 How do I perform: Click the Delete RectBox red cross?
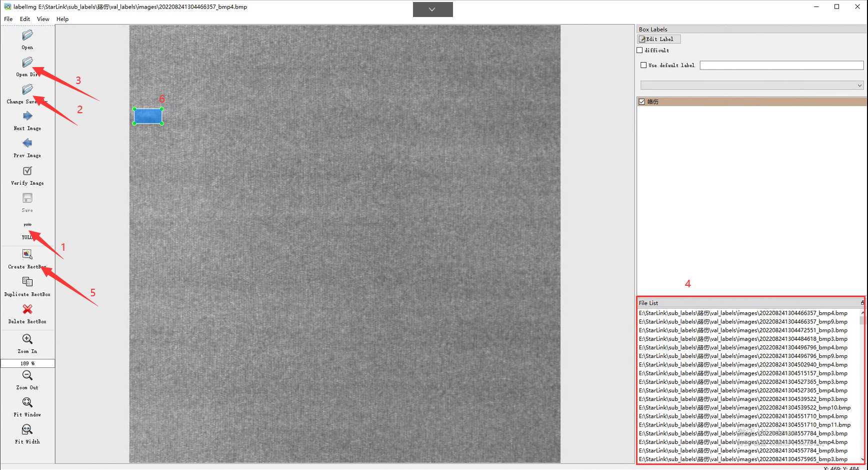27,309
